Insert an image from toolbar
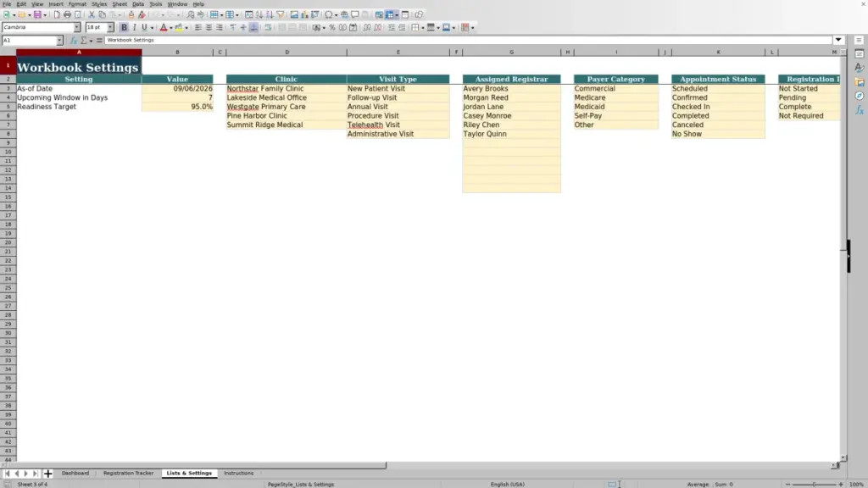 pyautogui.click(x=294, y=15)
